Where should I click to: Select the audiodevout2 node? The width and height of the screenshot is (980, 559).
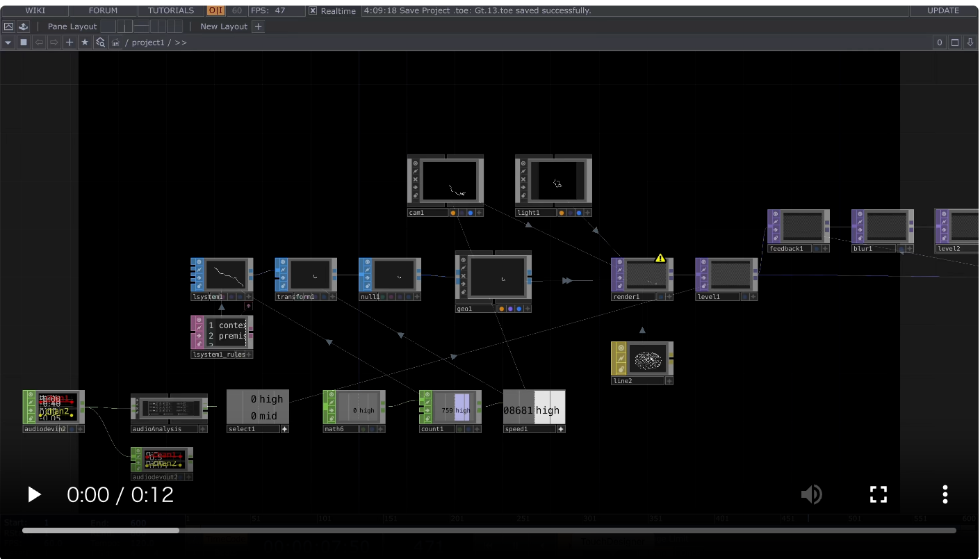tap(162, 464)
